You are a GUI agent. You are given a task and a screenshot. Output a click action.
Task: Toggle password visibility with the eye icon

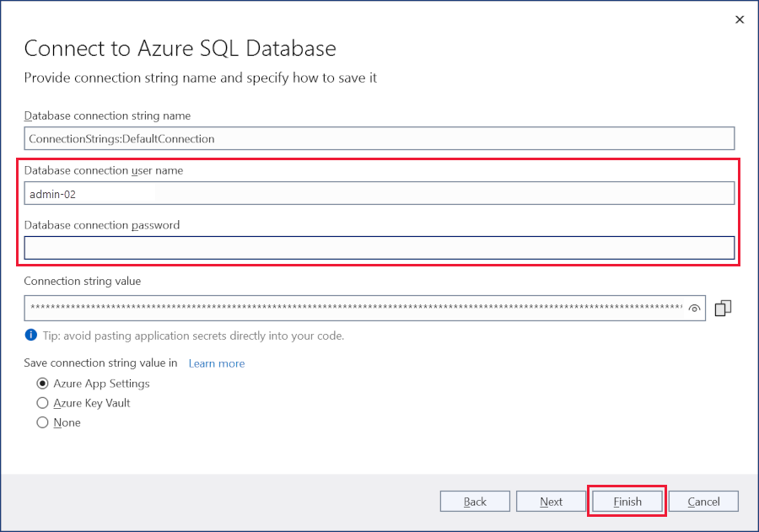pos(695,308)
